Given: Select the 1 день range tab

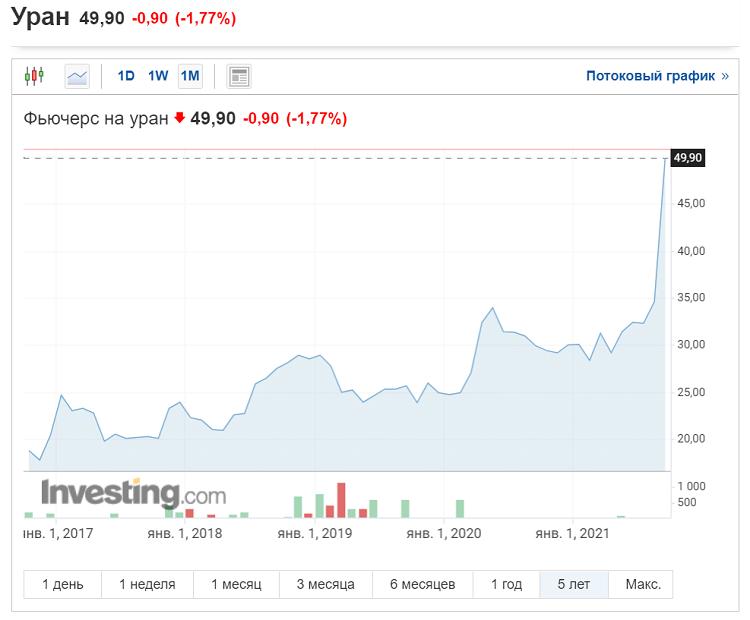Looking at the screenshot, I should click(x=63, y=584).
